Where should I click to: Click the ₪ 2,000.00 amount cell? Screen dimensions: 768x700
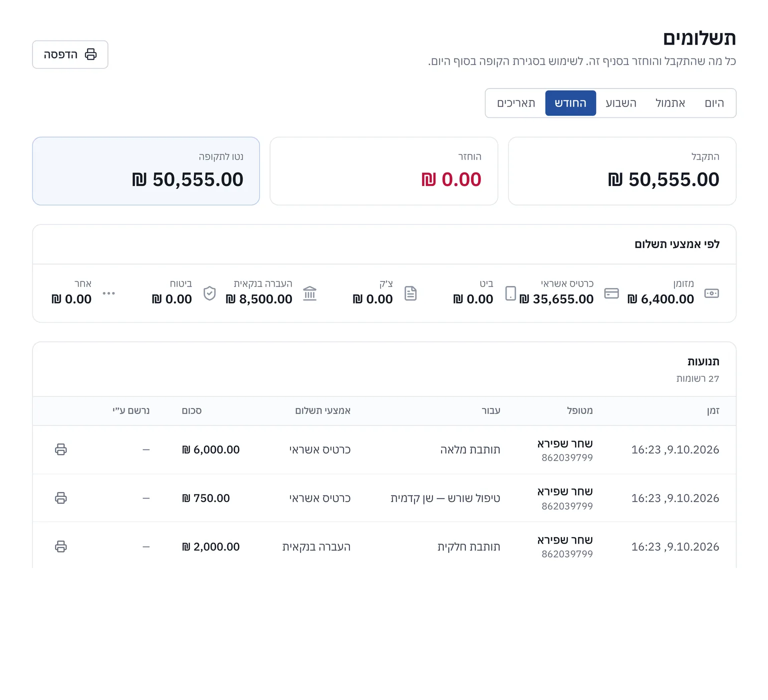(211, 546)
